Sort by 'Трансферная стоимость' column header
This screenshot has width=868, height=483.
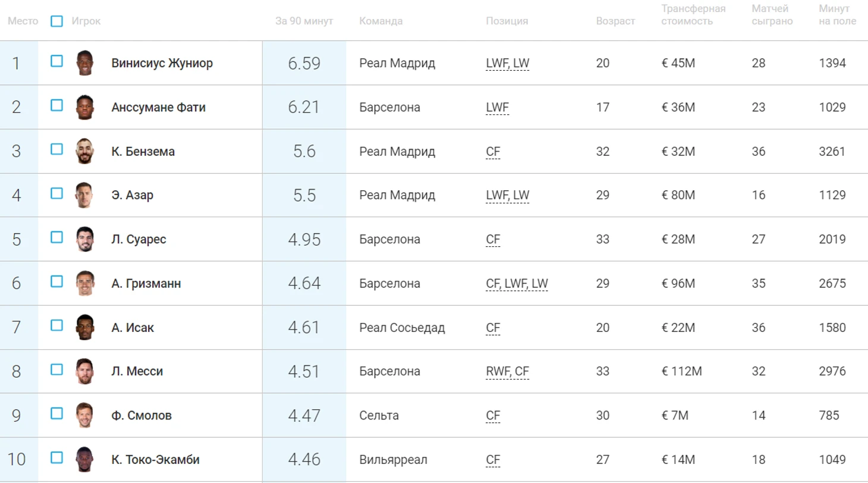click(693, 15)
